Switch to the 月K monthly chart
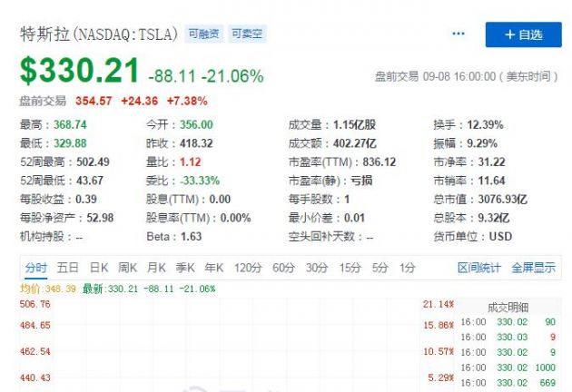The image size is (572, 392). pos(156,268)
